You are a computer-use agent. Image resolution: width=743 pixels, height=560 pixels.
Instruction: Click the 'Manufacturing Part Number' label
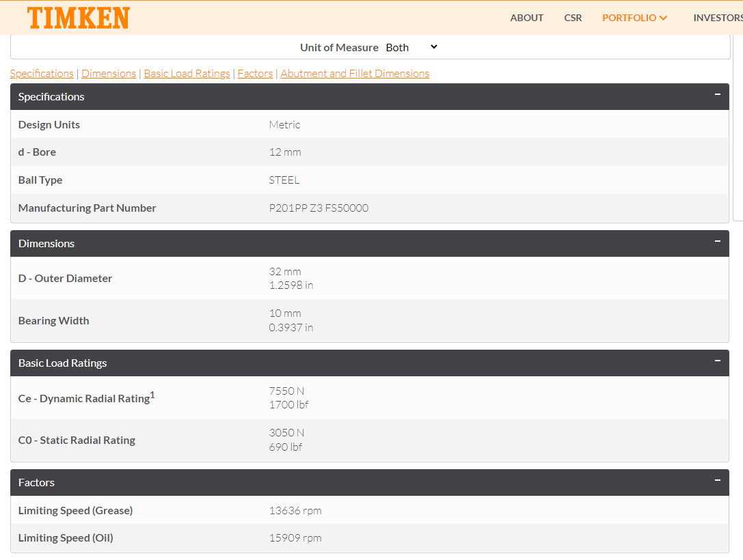(x=87, y=208)
